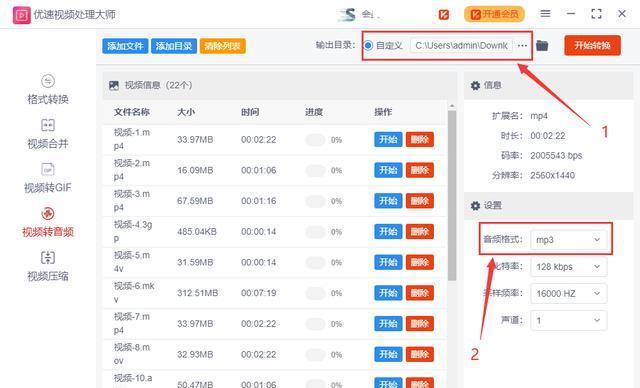Click the 文件名称 column header
640x388 pixels.
pyautogui.click(x=132, y=112)
